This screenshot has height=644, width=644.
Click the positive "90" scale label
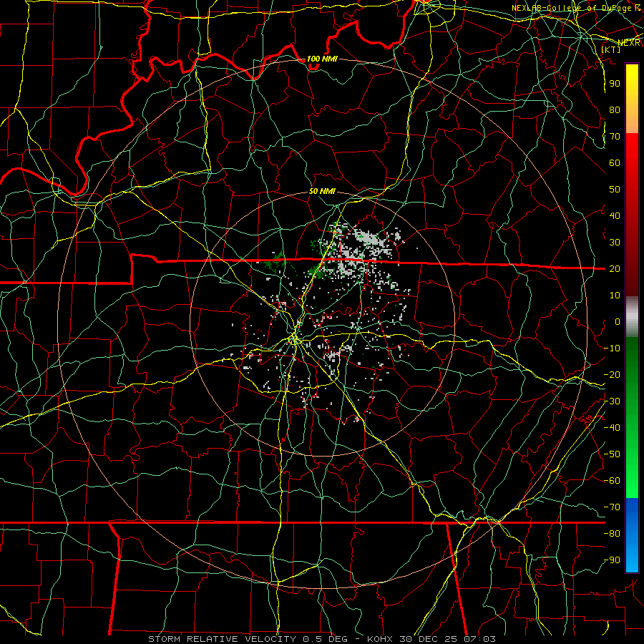click(x=615, y=84)
